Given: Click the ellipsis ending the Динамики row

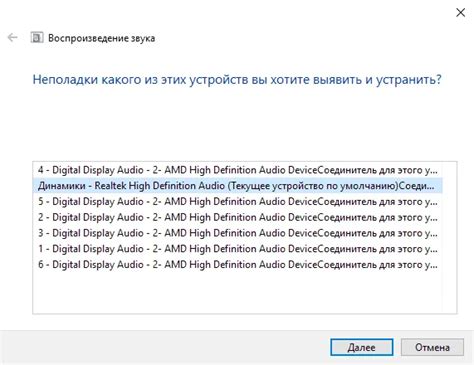Looking at the screenshot, I should point(431,188).
